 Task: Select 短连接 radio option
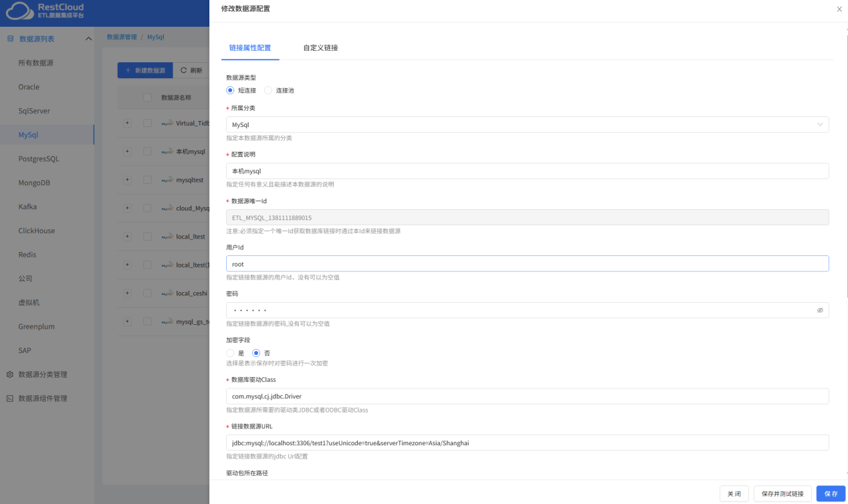230,90
